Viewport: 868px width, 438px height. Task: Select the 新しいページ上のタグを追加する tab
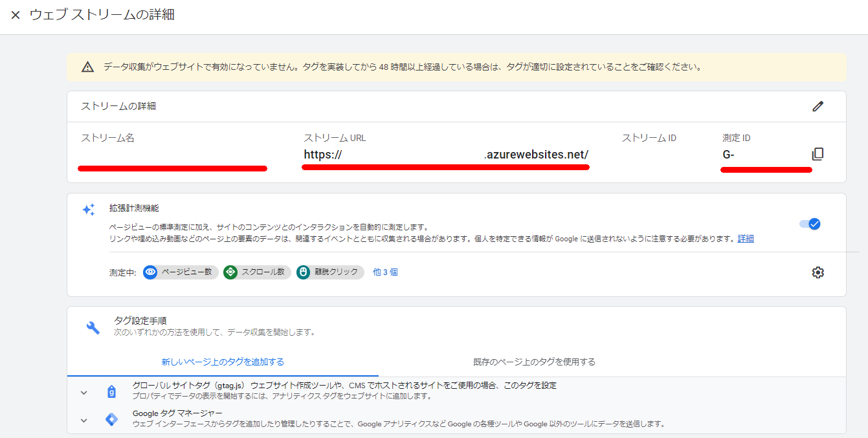pos(223,362)
